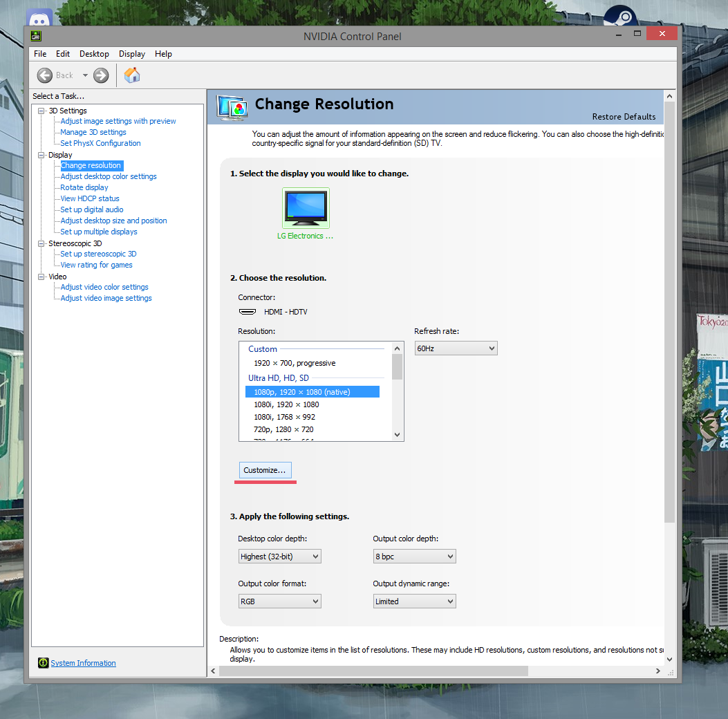Click horizontal scrollbar right arrow
This screenshot has width=728, height=719.
658,671
